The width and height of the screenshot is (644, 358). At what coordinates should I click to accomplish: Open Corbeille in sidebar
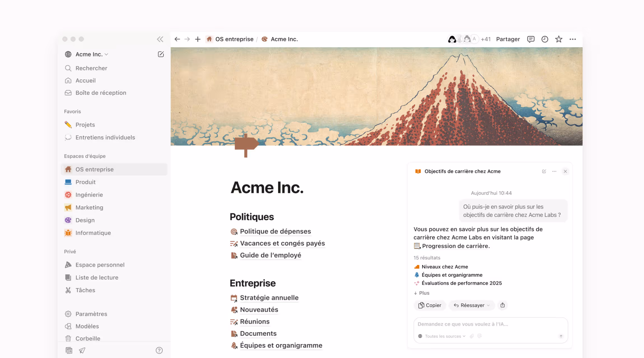coord(114,338)
